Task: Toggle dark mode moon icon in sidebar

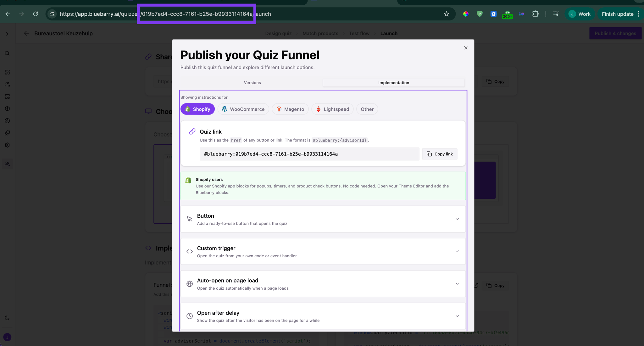Action: [7, 318]
